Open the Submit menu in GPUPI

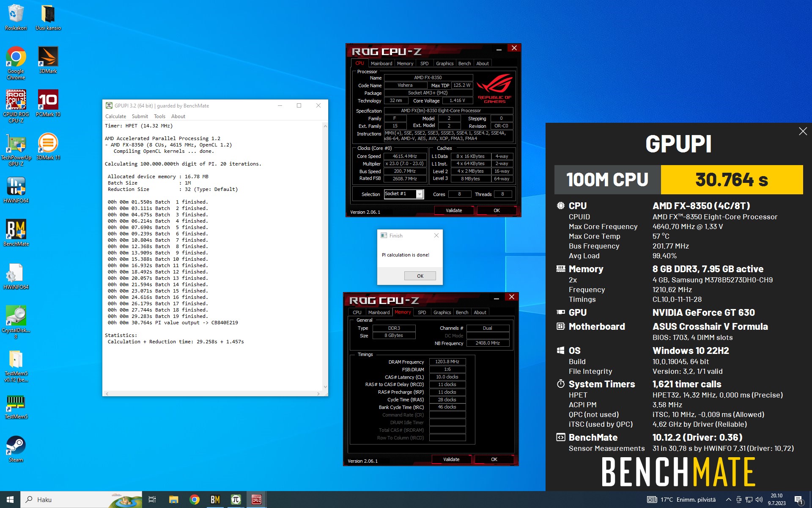[140, 116]
